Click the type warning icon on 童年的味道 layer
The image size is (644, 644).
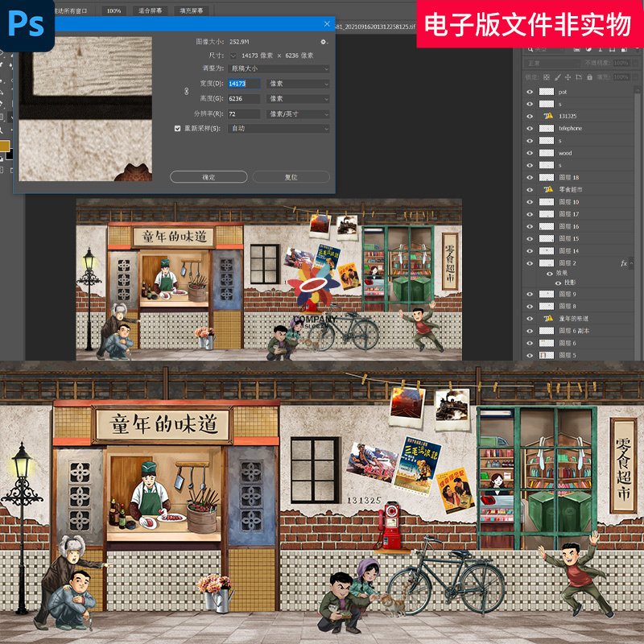(x=548, y=318)
